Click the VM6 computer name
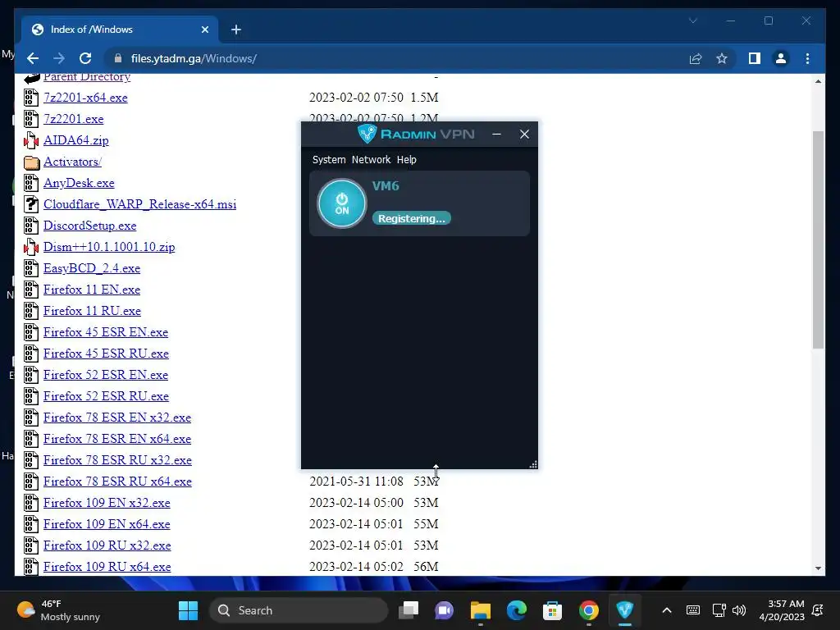 point(386,186)
